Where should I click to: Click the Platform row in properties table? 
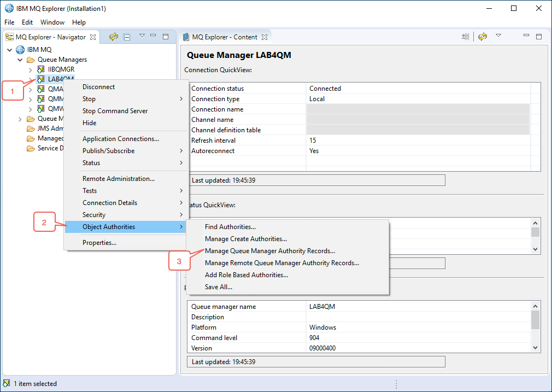pyautogui.click(x=359, y=327)
